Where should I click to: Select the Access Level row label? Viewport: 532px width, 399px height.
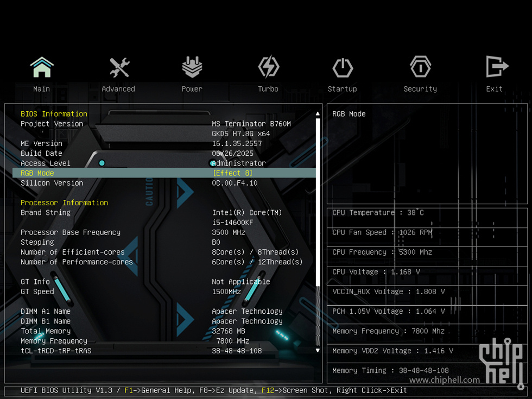[x=46, y=163]
